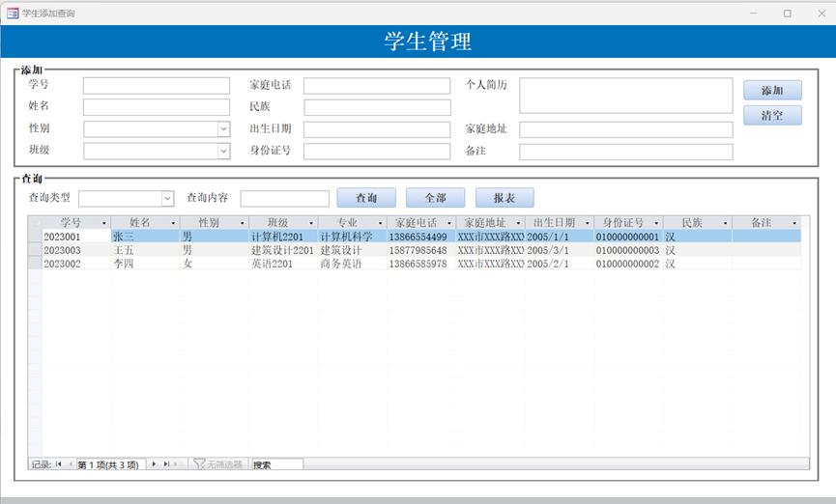The height and width of the screenshot is (504, 836).
Task: Go to first record in navigator
Action: tap(58, 464)
